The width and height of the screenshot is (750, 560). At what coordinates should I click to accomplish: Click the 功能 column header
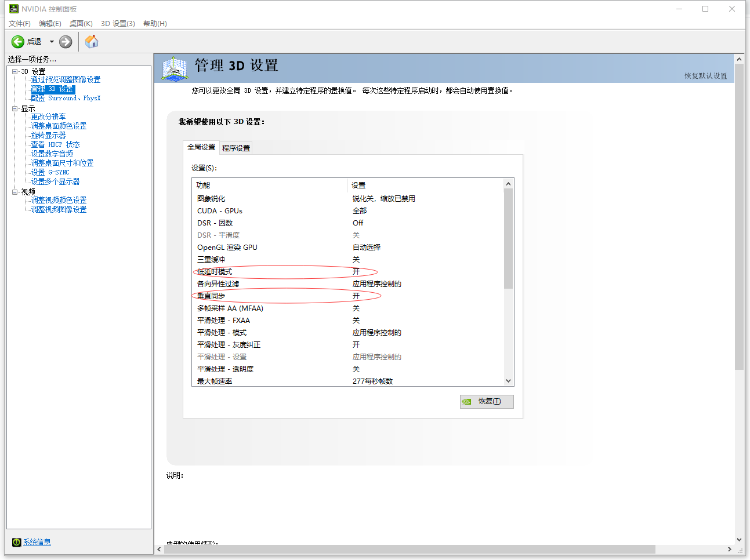(270, 186)
